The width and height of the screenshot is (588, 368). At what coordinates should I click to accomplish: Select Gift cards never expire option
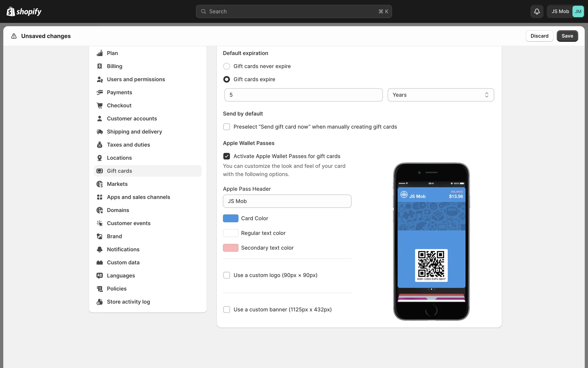[227, 66]
